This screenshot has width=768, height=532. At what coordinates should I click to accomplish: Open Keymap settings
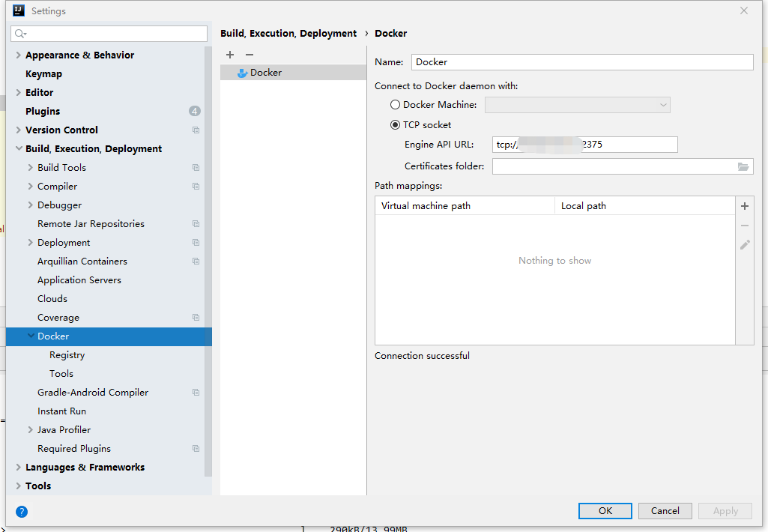click(43, 74)
